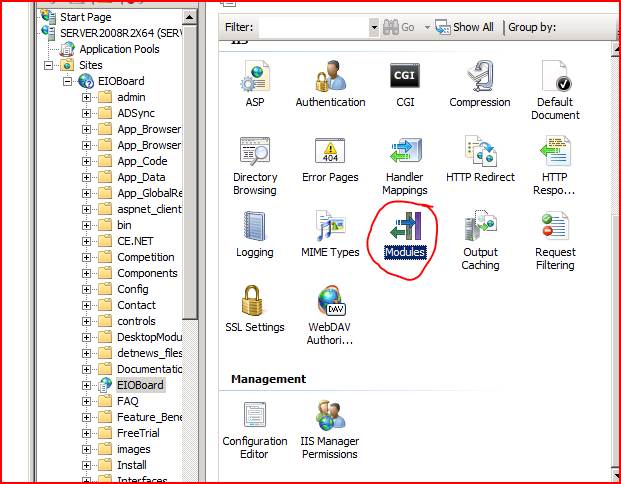Select the aspnet_client folder
This screenshot has width=621, height=484.
pos(149,209)
